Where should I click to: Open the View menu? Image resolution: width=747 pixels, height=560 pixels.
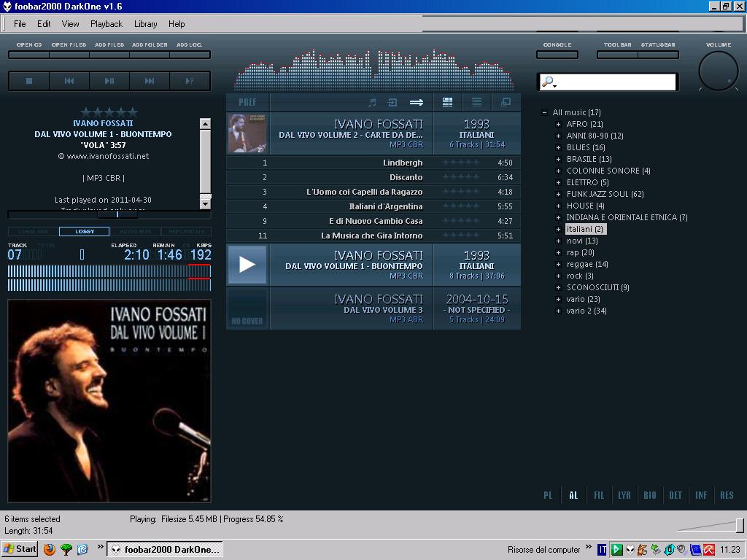(71, 24)
